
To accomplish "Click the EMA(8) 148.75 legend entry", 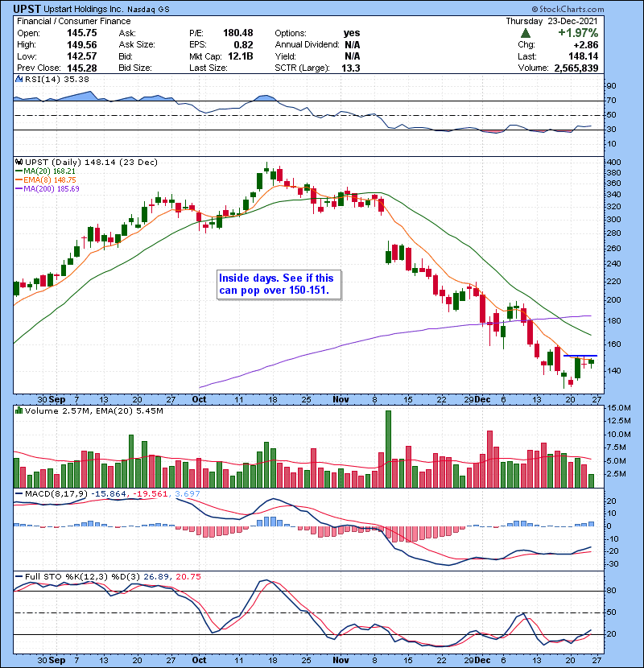I will [46, 180].
